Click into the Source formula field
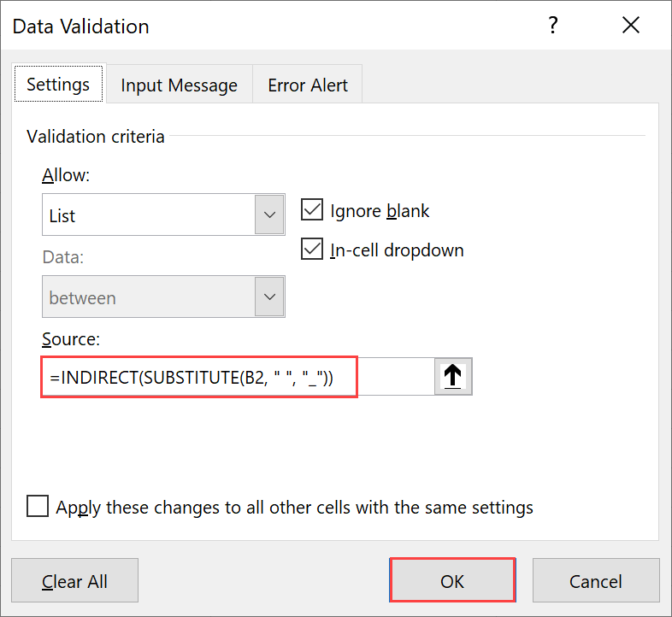This screenshot has height=617, width=672. tap(238, 377)
